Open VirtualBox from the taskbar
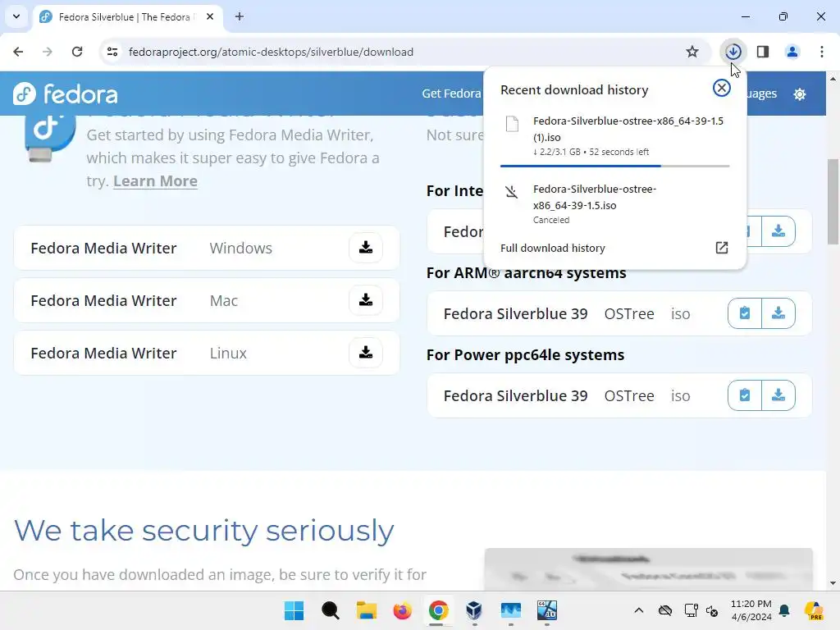840x630 pixels. pos(474,610)
